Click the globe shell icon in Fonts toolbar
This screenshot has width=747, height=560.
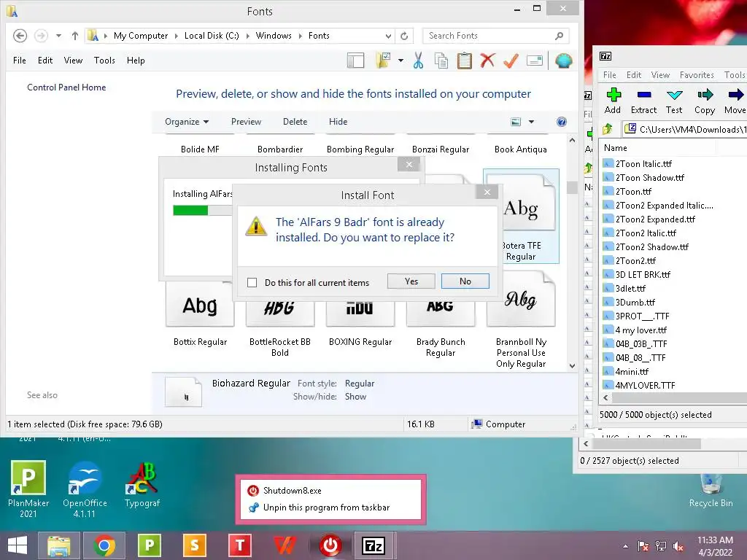[x=564, y=61]
